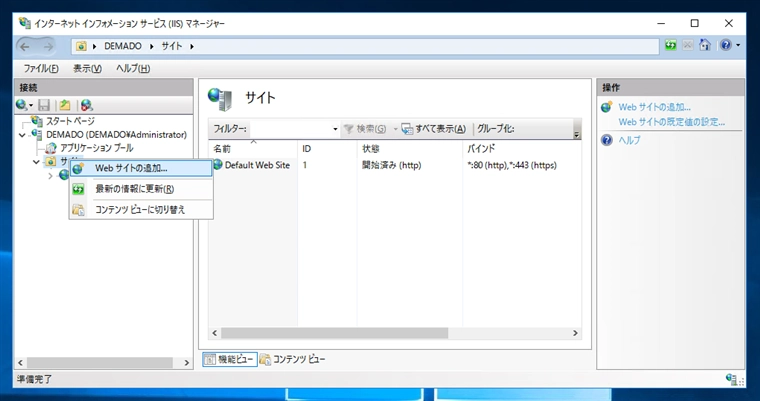760x401 pixels.
Task: Open the breadcrumb arrow after サイト
Action: point(192,47)
